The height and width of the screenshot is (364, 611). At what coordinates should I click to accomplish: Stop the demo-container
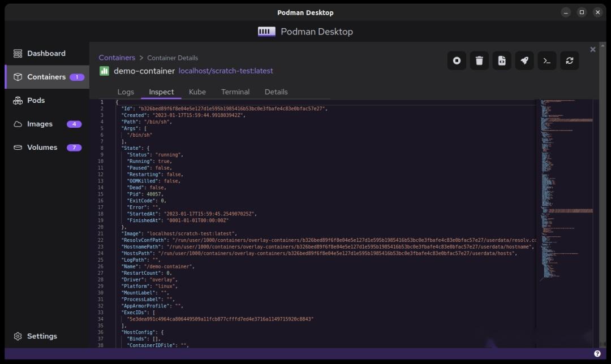[457, 60]
